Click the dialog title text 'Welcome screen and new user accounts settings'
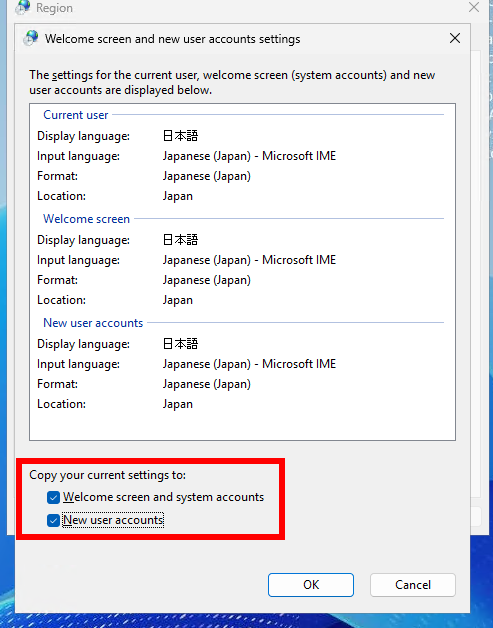The image size is (493, 628). tap(173, 39)
